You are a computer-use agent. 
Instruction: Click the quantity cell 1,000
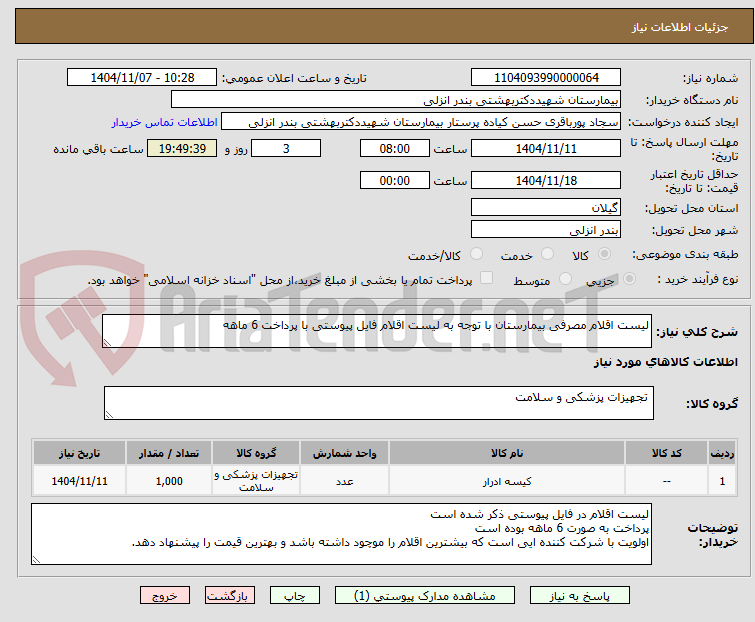[x=169, y=481]
